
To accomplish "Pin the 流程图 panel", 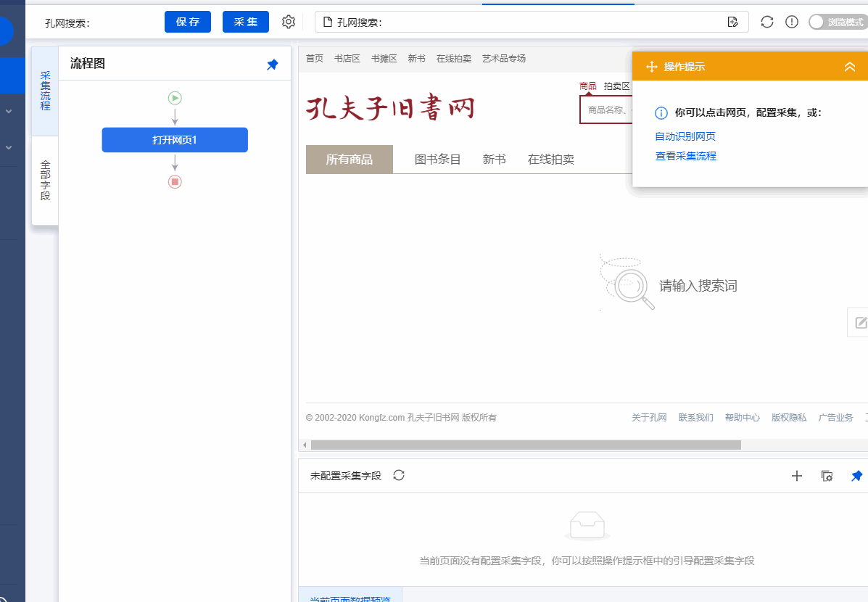I will pos(273,65).
